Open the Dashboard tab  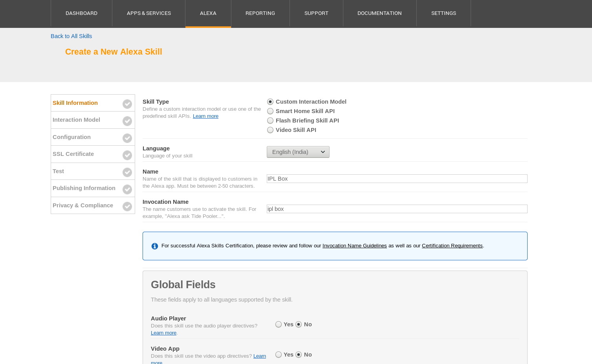pos(81,13)
